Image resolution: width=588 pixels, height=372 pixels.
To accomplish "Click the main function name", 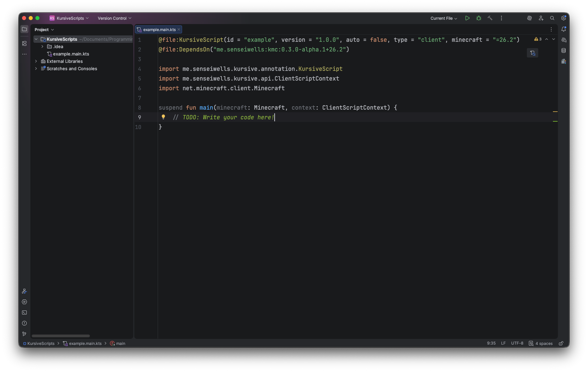I will (x=206, y=108).
